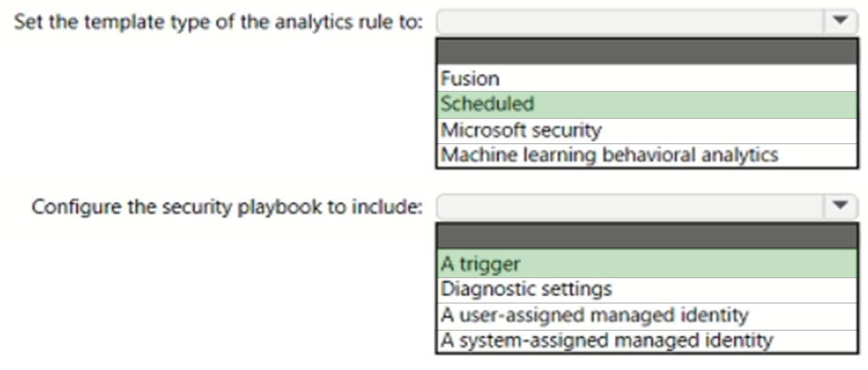The width and height of the screenshot is (868, 370).
Task: Collapse the playbook list via its arrow
Action: [840, 207]
